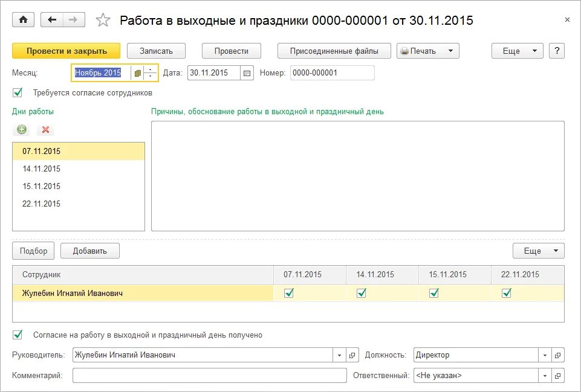This screenshot has width=581, height=392.
Task: Open Присоединенные файлы
Action: point(334,51)
